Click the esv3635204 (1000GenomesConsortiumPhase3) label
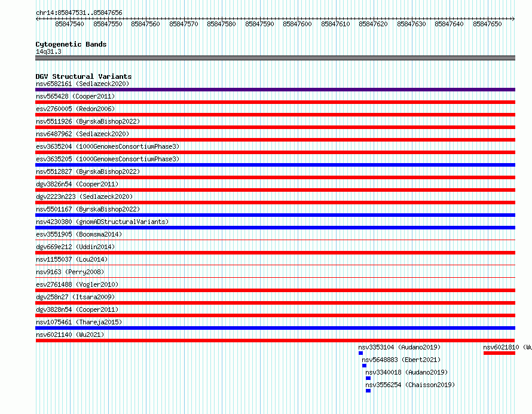The image size is (532, 414). click(108, 146)
